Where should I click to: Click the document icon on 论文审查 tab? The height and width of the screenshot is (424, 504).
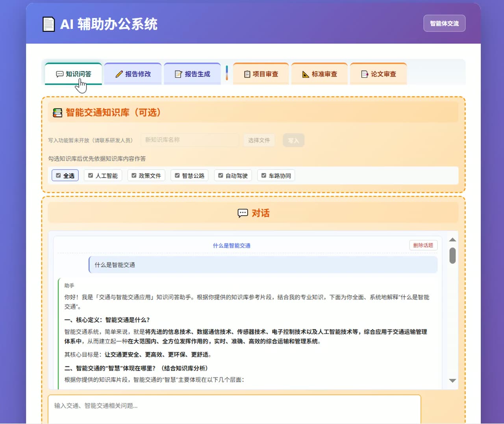tap(365, 74)
